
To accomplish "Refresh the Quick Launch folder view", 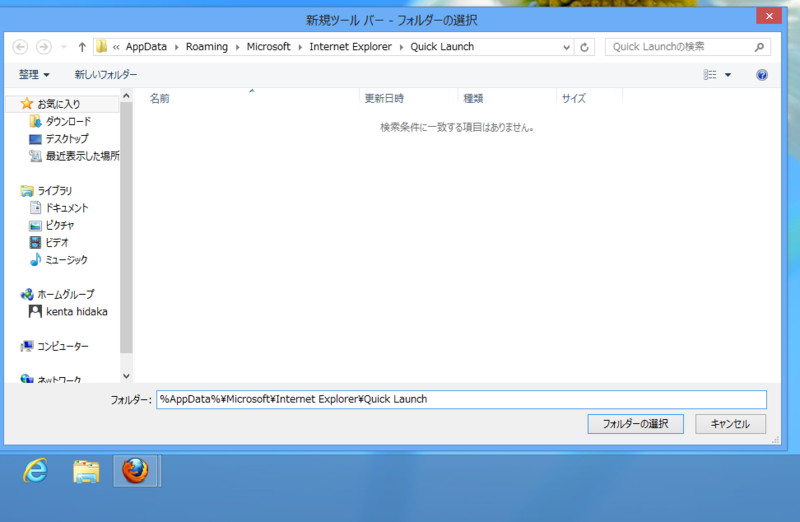I will [x=585, y=47].
